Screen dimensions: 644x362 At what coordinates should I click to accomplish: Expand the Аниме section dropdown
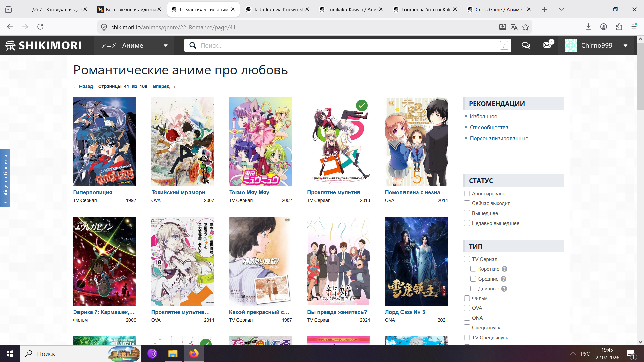(x=166, y=46)
